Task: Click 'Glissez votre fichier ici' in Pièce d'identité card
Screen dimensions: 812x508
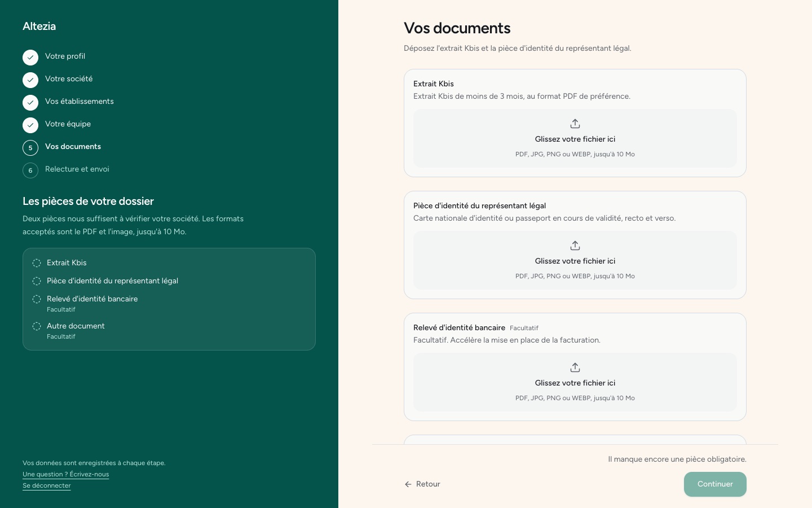Action: click(575, 261)
